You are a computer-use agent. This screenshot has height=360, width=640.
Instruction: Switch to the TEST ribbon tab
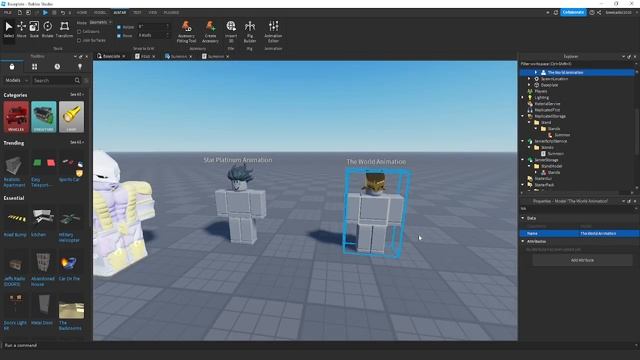coord(137,13)
